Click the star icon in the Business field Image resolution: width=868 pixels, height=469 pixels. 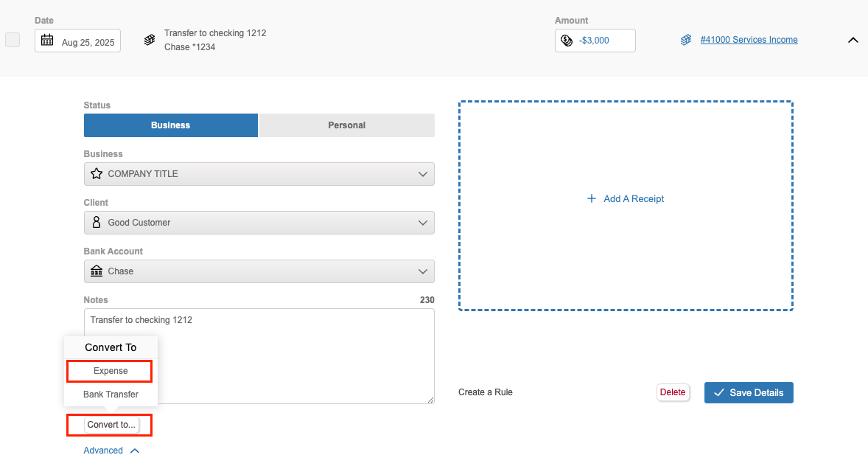[x=96, y=174]
